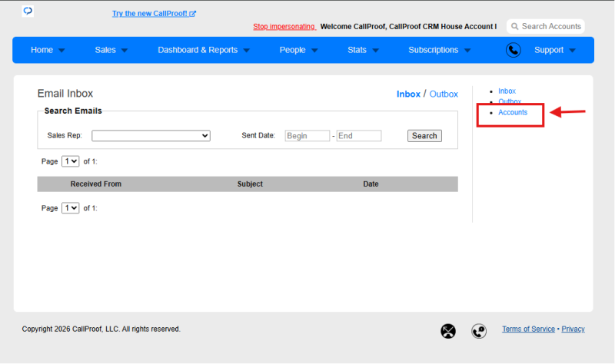
Task: Click the Date column header
Action: click(x=371, y=184)
